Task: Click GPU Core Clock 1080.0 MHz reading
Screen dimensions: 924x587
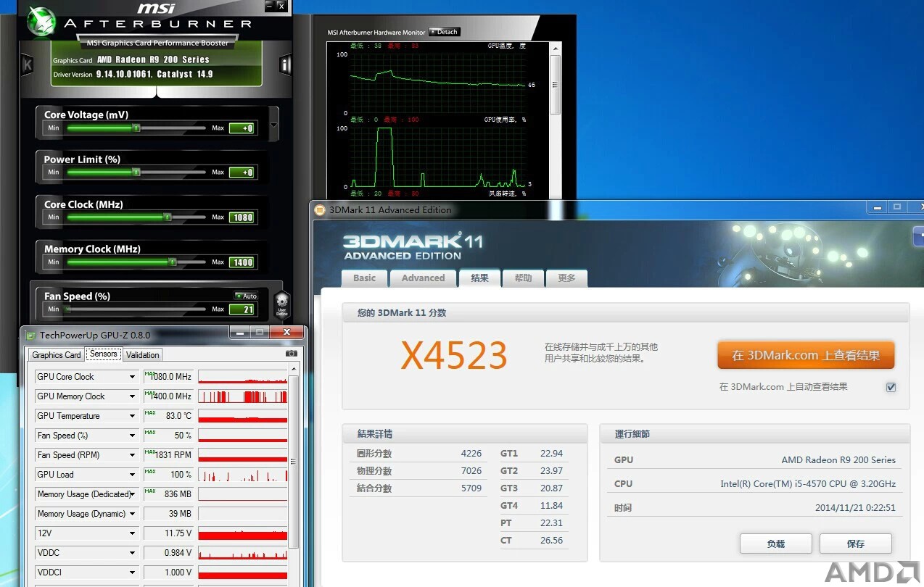Action: (169, 377)
